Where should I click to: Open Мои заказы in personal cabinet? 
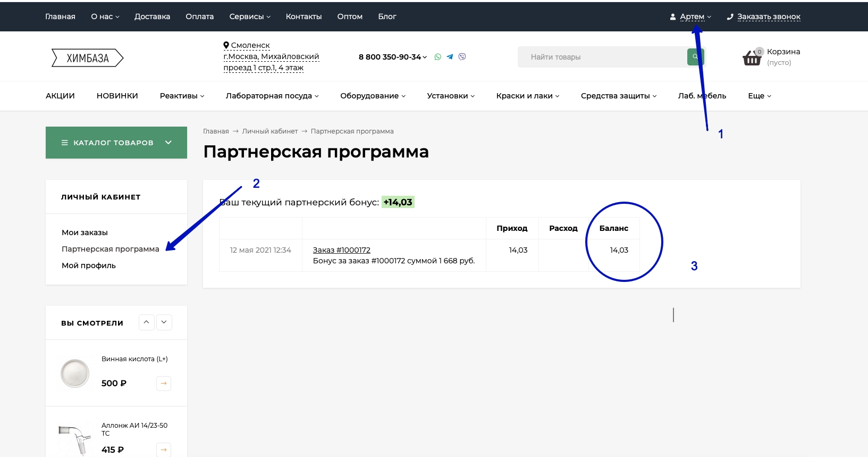[85, 232]
